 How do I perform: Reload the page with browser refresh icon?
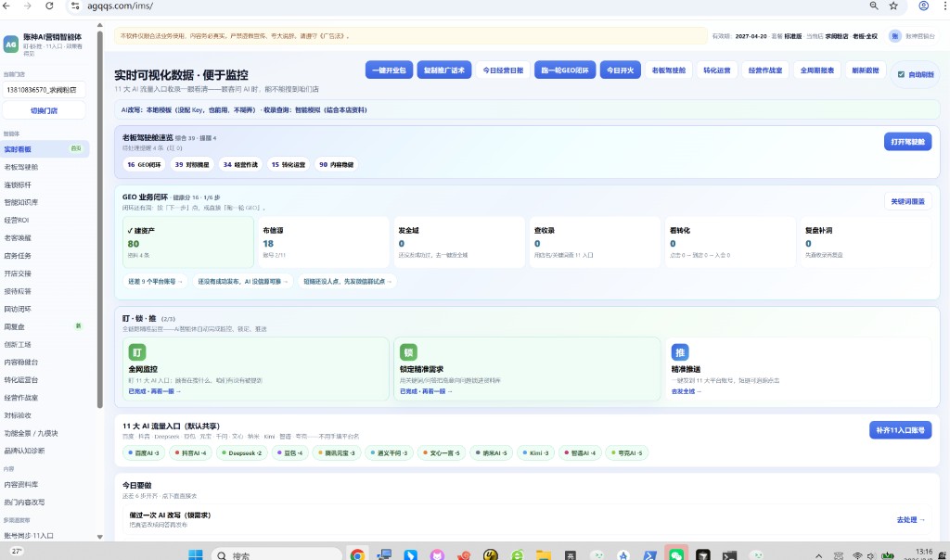click(49, 6)
